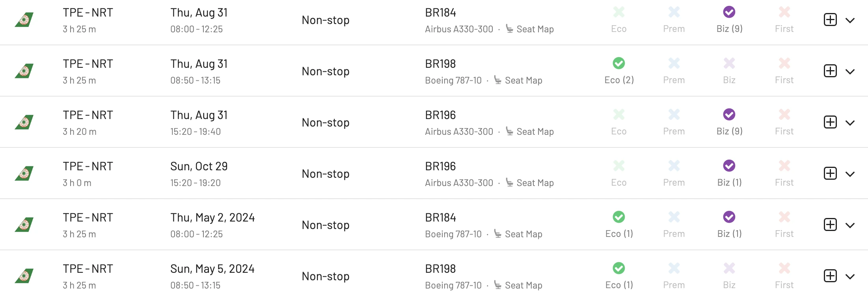This screenshot has width=868, height=298.
Task: Open Seat Map for BR198 May 5, 2024
Action: tap(523, 285)
